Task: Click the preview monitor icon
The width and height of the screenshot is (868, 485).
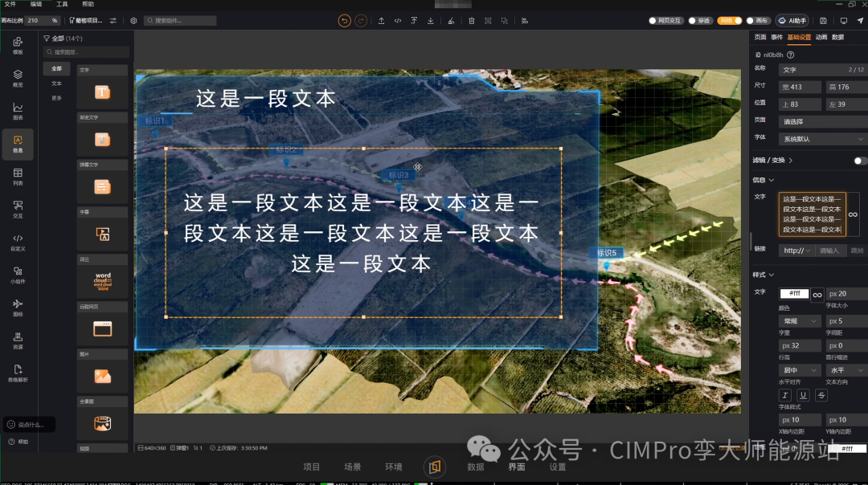Action: [x=844, y=20]
